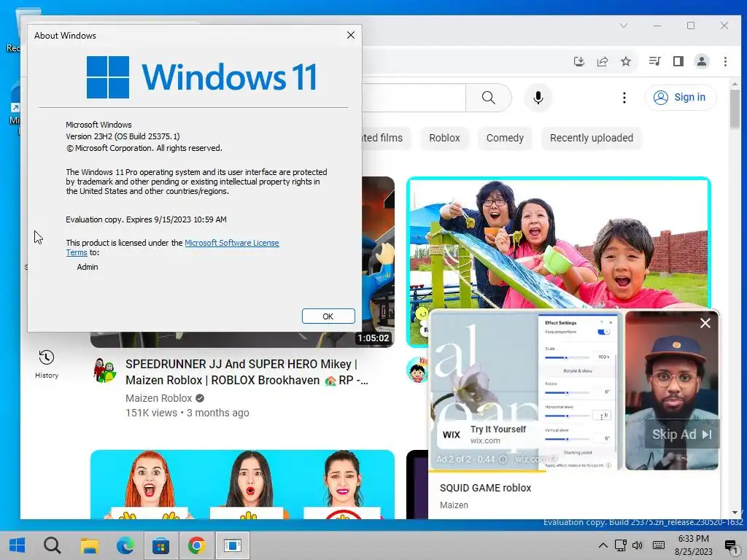Click 1:05:02 duration badge on video
747x560 pixels.
pyautogui.click(x=373, y=338)
